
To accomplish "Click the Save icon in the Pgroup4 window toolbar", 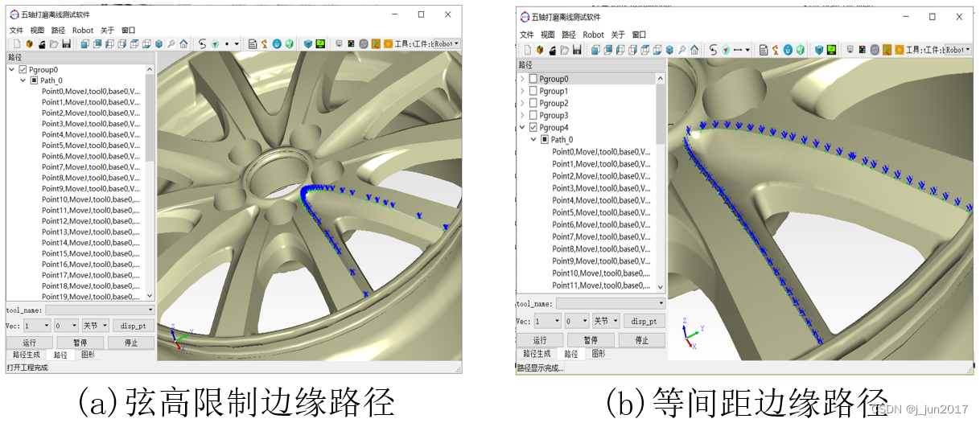I will tap(577, 50).
